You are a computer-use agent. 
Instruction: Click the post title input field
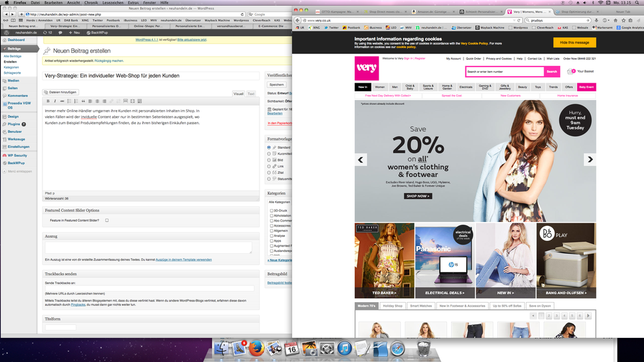click(x=151, y=76)
